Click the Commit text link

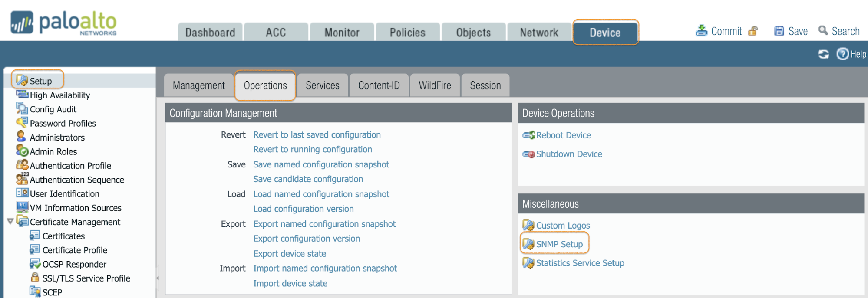[x=726, y=31]
